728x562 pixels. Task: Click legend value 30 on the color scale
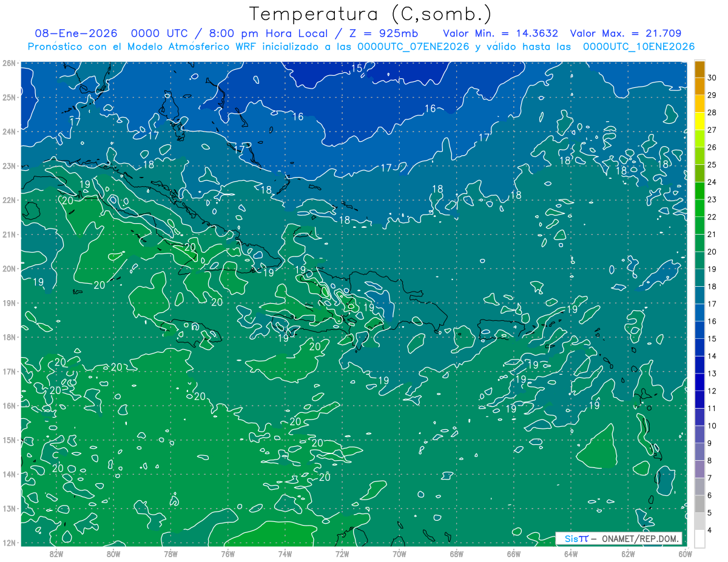712,77
